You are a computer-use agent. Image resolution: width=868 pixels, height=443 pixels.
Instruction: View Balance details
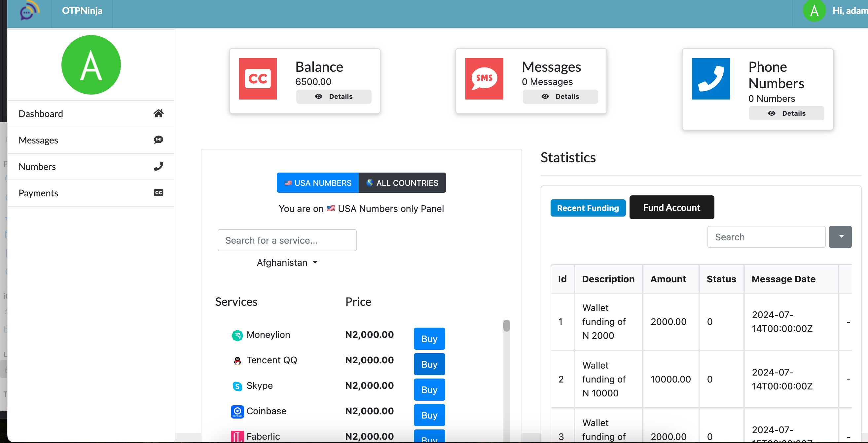tap(334, 97)
